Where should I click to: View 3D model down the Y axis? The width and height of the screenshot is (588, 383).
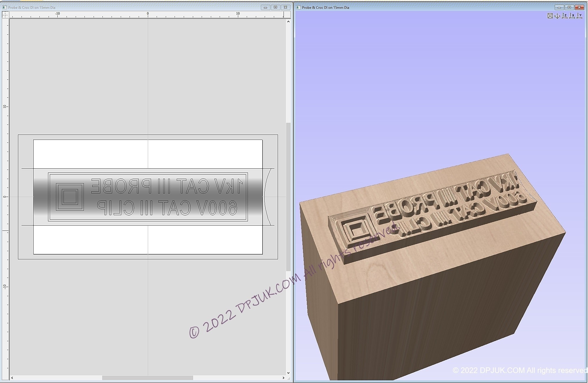pyautogui.click(x=579, y=16)
